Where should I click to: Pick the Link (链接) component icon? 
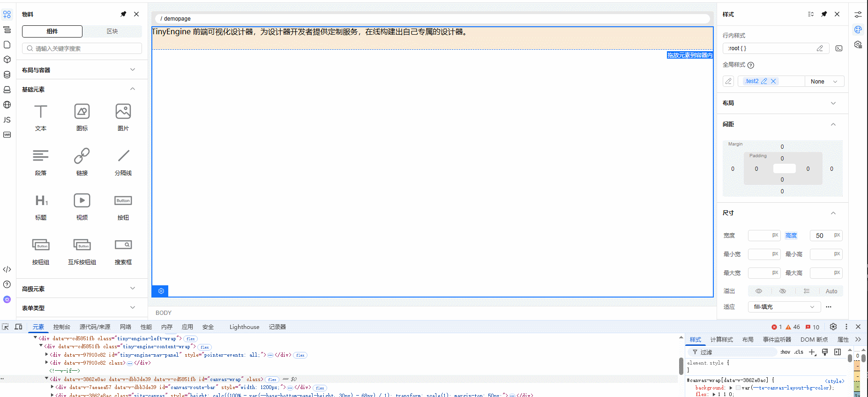point(82,156)
